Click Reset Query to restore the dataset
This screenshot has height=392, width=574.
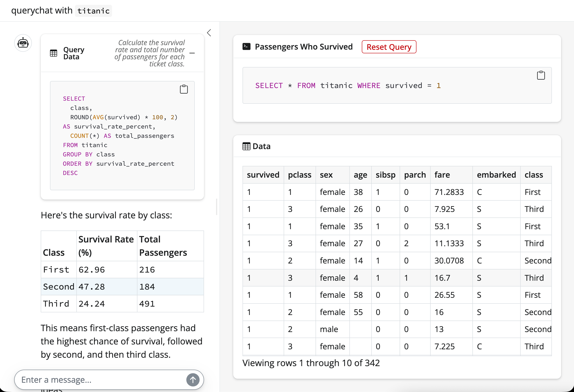(x=389, y=47)
